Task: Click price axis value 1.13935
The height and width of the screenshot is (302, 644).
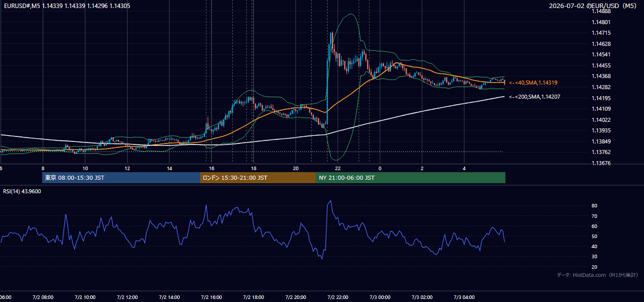Action: click(601, 130)
